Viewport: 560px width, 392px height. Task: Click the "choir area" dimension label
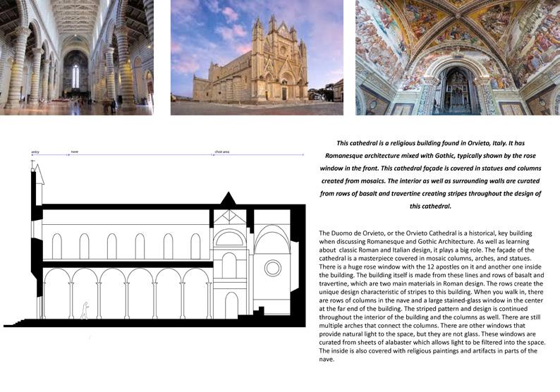(x=221, y=152)
